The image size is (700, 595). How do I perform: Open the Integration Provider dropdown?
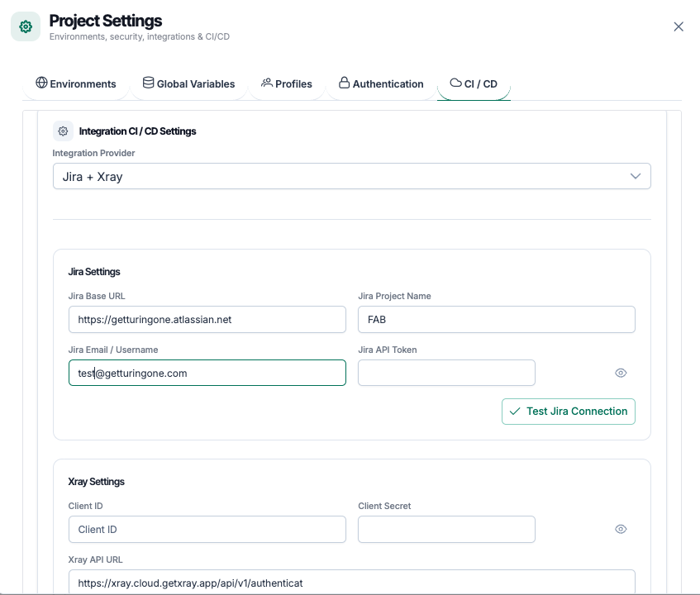point(351,176)
